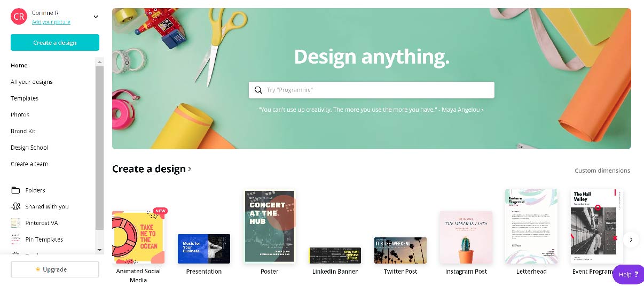
Task: Click the crown icon on Upgrade button
Action: tap(37, 269)
